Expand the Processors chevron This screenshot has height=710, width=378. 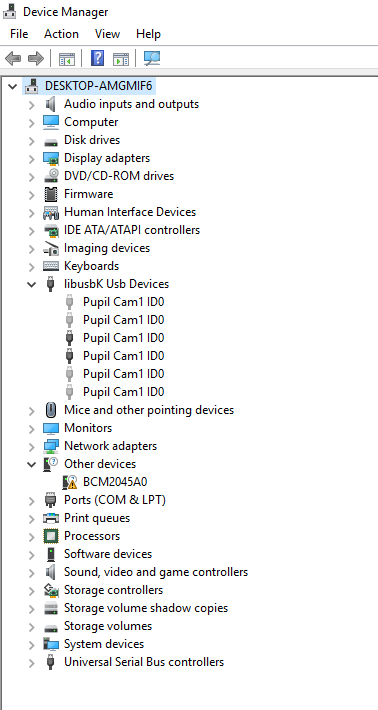click(x=31, y=537)
